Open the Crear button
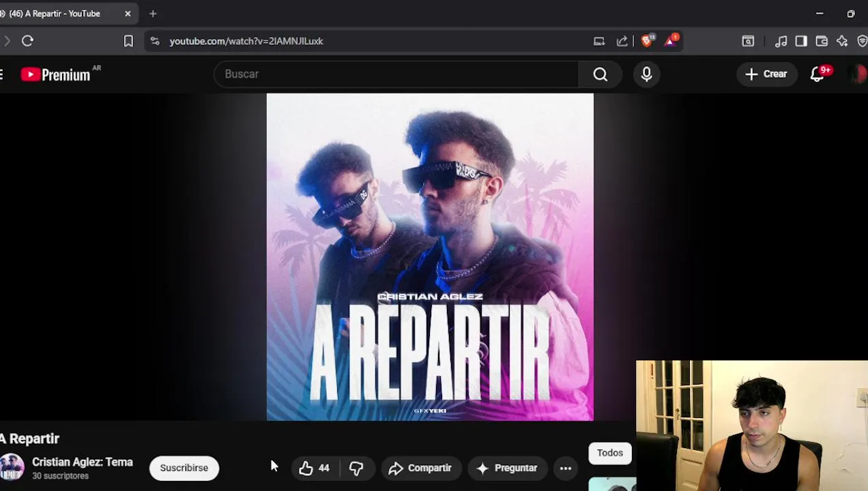Viewport: 868px width, 491px height. pos(766,74)
